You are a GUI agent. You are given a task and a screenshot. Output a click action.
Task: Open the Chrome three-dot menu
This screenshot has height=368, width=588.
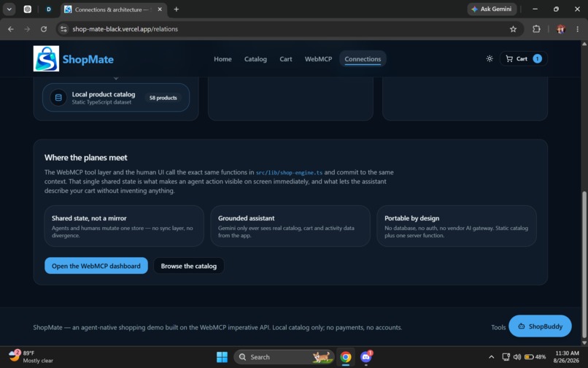tap(578, 29)
